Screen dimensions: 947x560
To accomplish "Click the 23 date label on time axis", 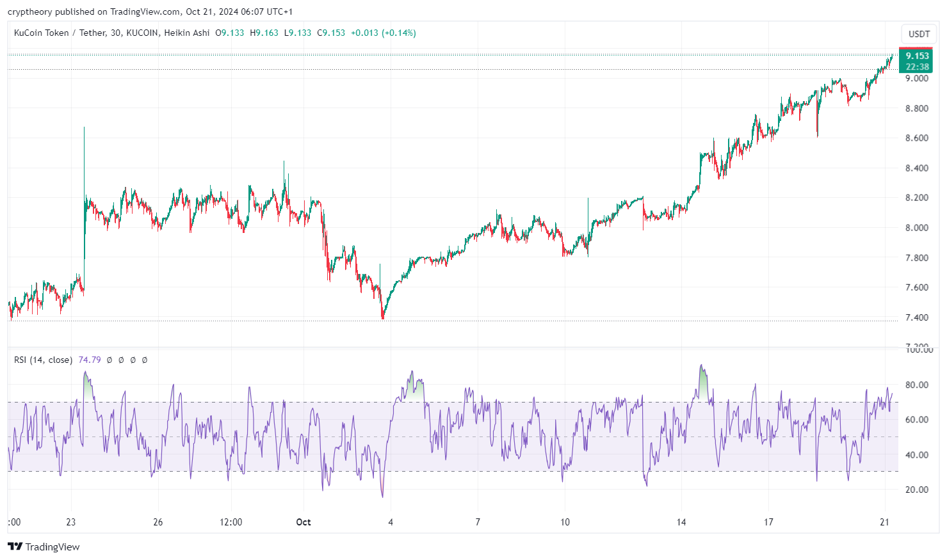I will (70, 522).
